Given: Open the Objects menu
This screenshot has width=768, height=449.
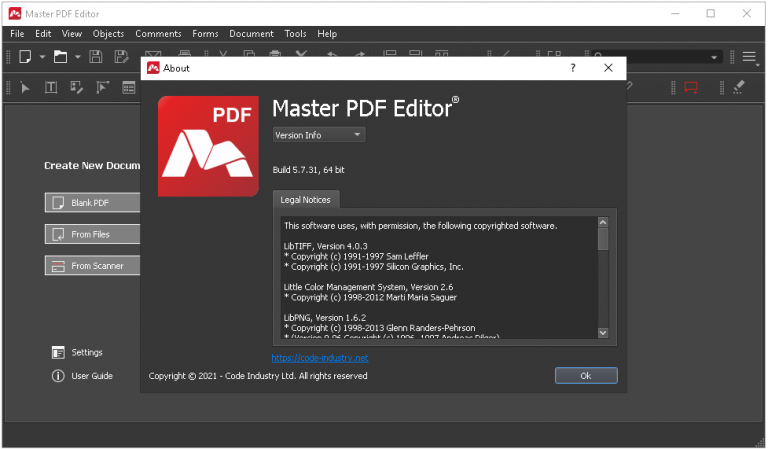Looking at the screenshot, I should tap(108, 34).
